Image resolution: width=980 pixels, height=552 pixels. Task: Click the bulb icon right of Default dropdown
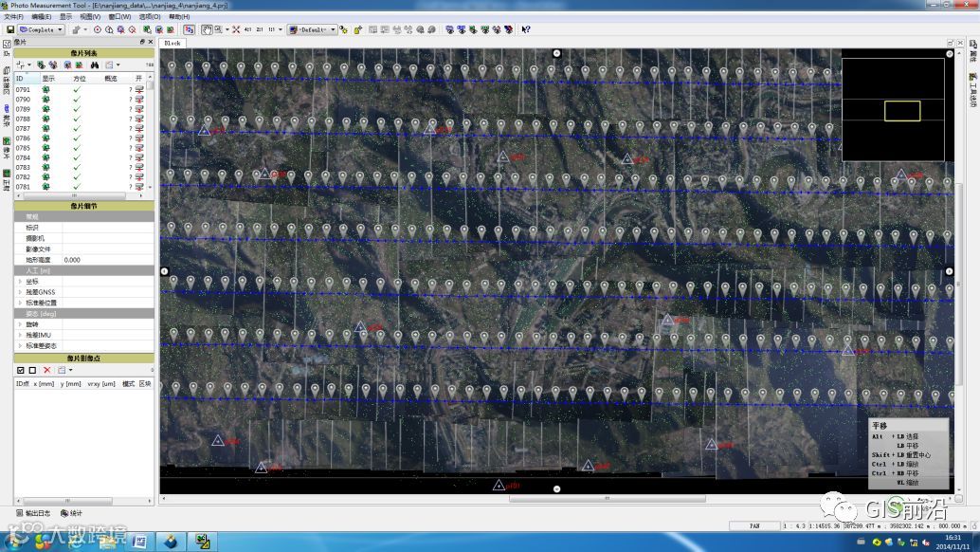tap(343, 29)
